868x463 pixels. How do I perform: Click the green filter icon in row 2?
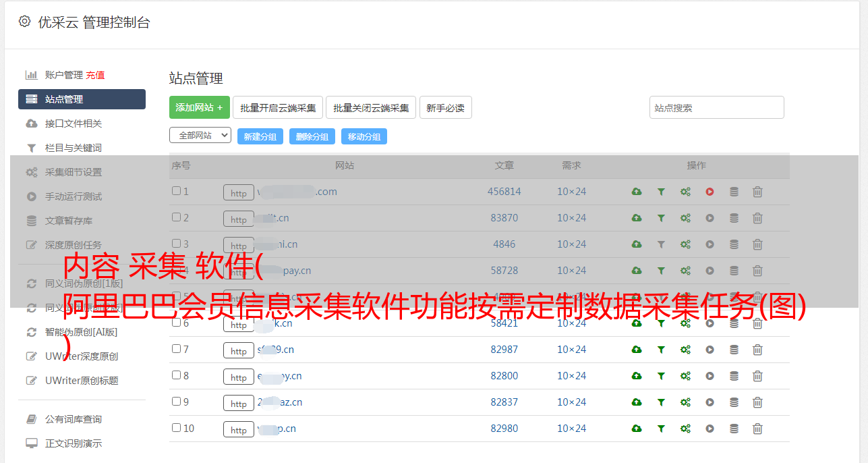tap(661, 218)
